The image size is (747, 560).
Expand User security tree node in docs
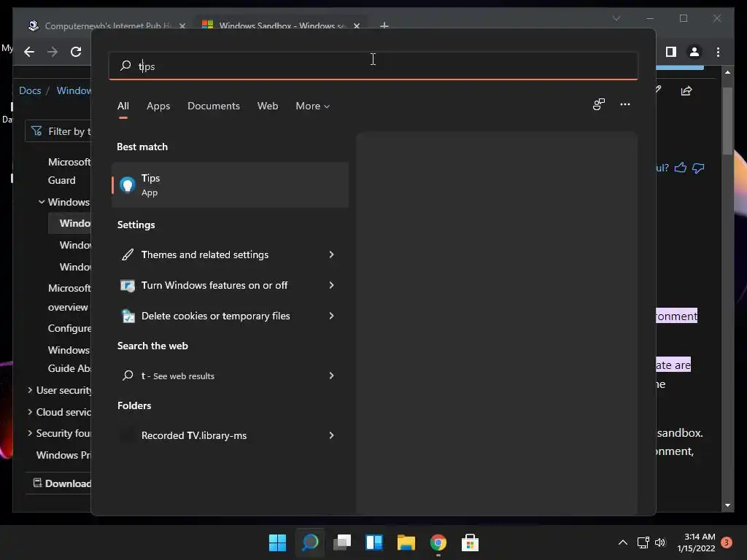point(30,390)
